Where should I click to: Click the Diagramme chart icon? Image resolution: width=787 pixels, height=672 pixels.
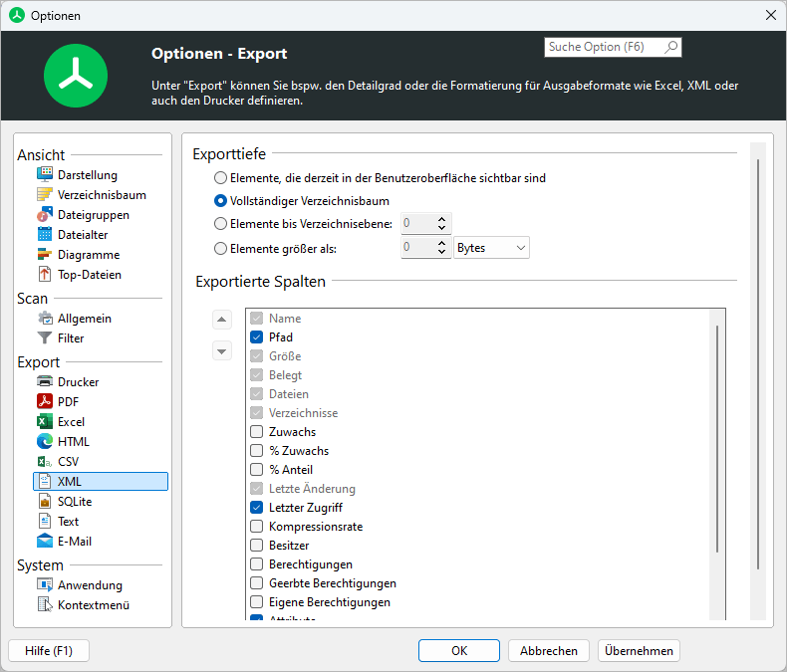pos(45,254)
